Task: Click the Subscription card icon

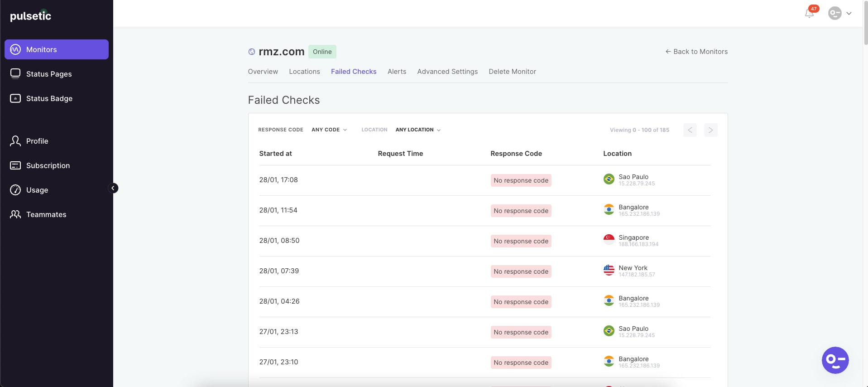Action: (15, 165)
